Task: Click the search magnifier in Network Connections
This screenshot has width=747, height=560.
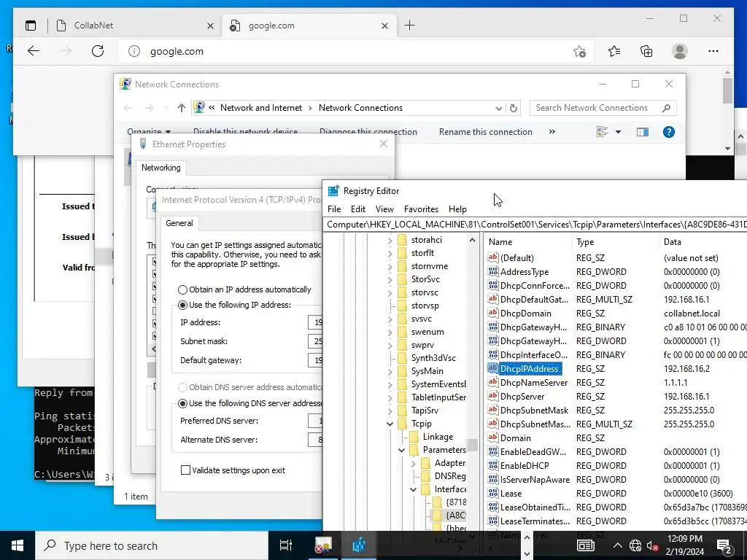Action: click(x=667, y=108)
